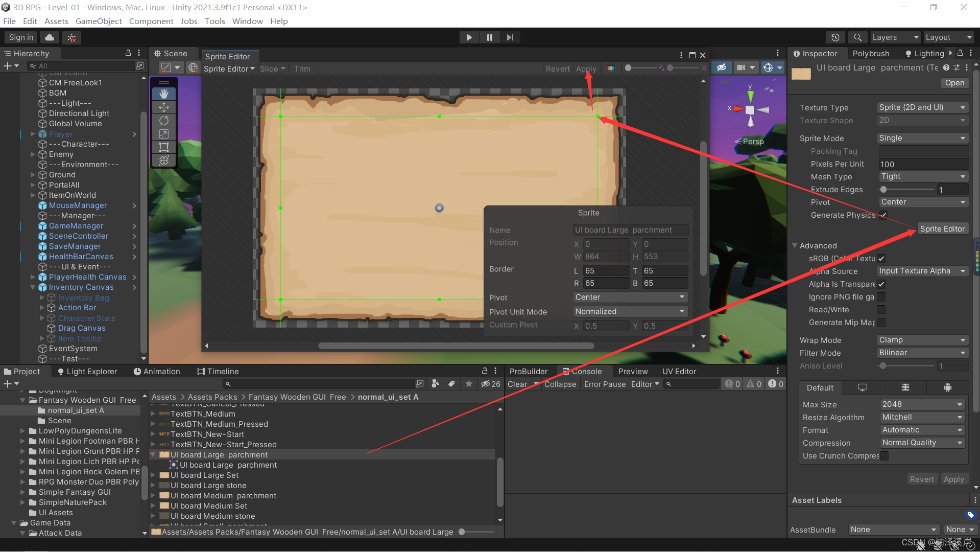Viewport: 980px width, 552px height.
Task: Click the RGB color view icon in Sprite Editor
Action: point(611,67)
